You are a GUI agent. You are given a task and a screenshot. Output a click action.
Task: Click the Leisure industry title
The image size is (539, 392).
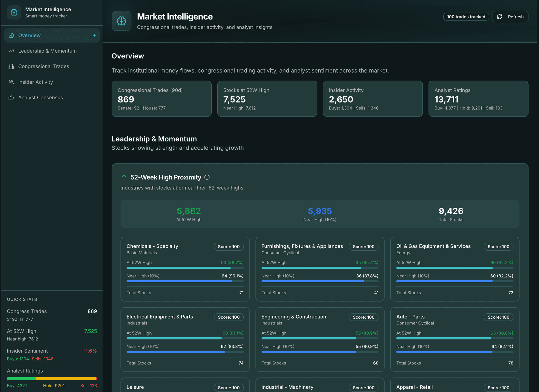135,387
